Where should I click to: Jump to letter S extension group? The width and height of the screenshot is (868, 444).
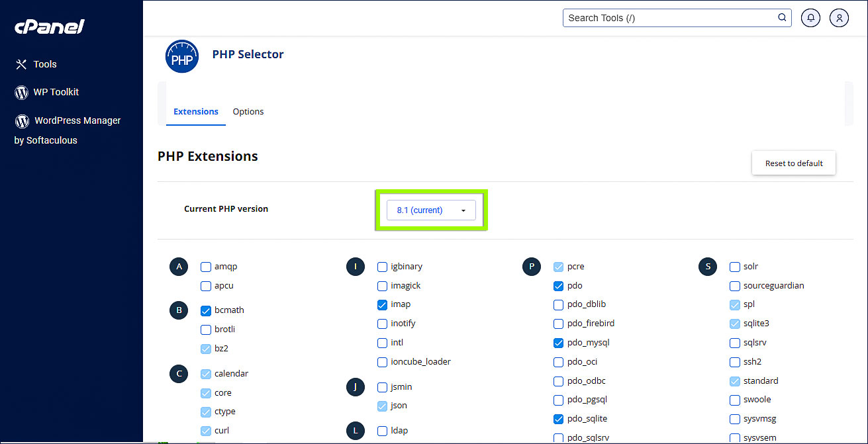click(708, 267)
